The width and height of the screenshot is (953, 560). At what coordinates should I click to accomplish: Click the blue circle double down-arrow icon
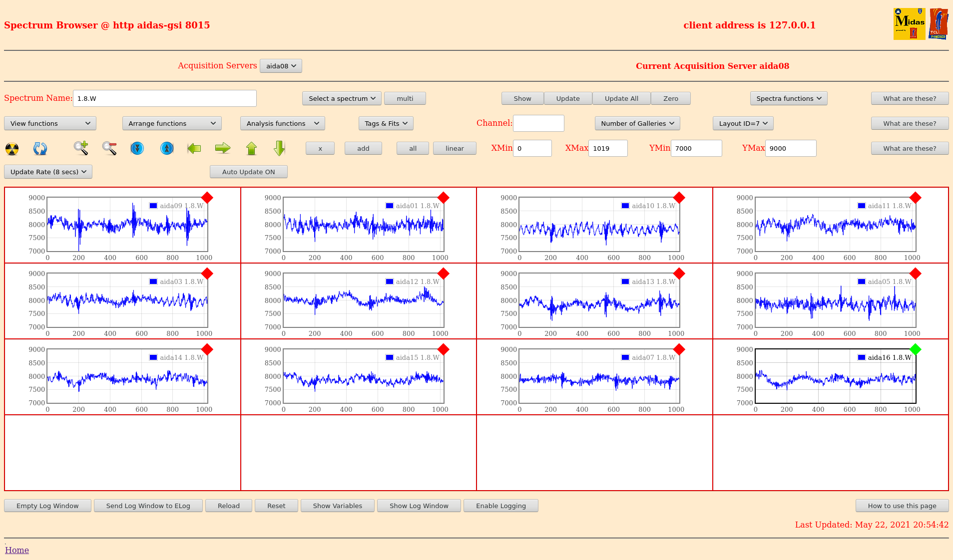click(x=137, y=148)
